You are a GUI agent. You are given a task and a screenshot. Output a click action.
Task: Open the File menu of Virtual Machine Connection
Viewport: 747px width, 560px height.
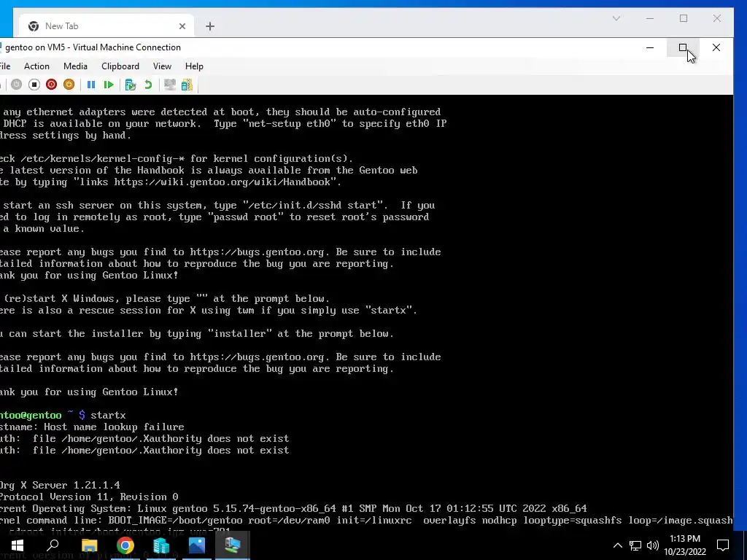click(5, 66)
